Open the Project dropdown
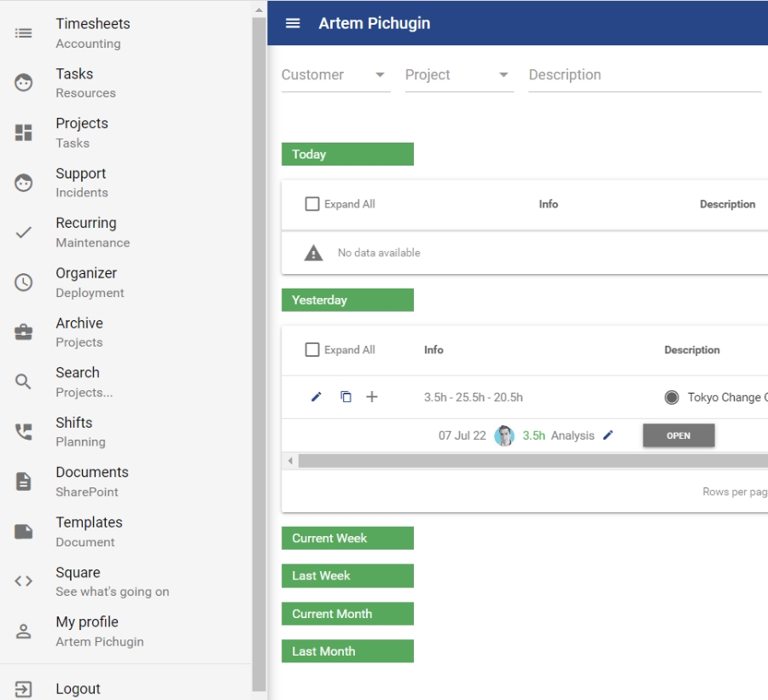Image resolution: width=768 pixels, height=700 pixels. coord(458,75)
